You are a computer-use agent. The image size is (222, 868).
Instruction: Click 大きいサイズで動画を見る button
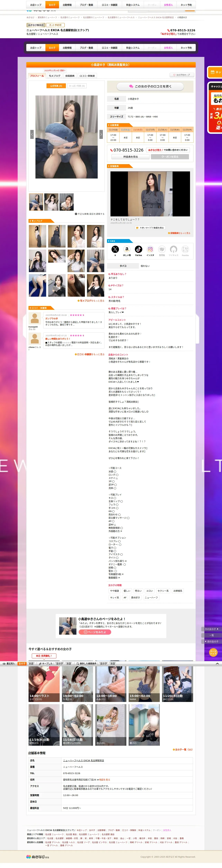pyautogui.click(x=150, y=228)
